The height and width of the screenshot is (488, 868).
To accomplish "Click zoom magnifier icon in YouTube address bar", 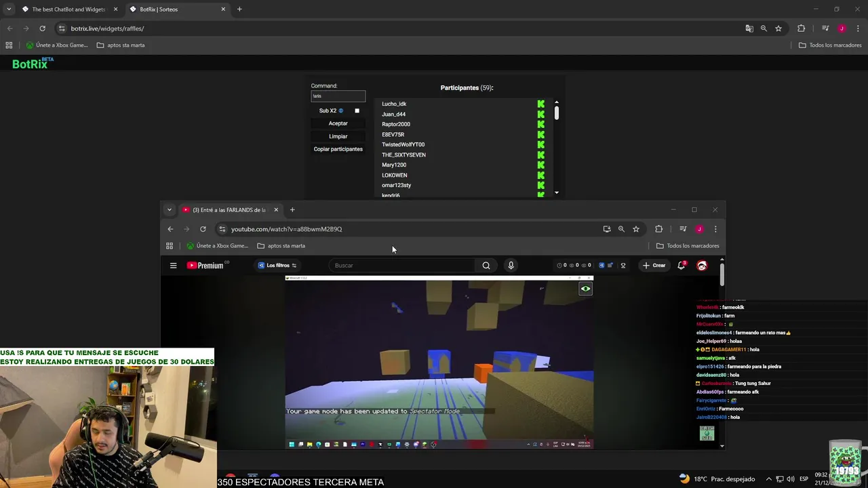I will (621, 229).
